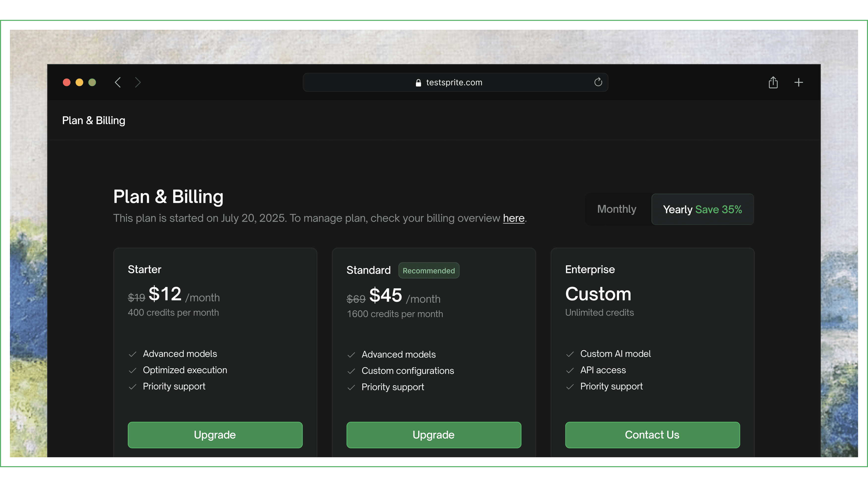Click the browser back arrow

118,82
